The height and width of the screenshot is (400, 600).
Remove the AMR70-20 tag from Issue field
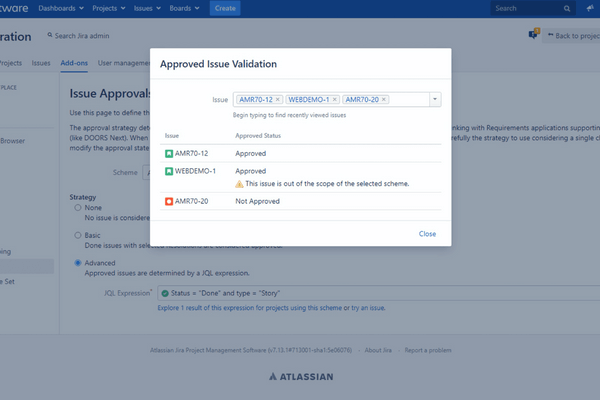pyautogui.click(x=384, y=100)
